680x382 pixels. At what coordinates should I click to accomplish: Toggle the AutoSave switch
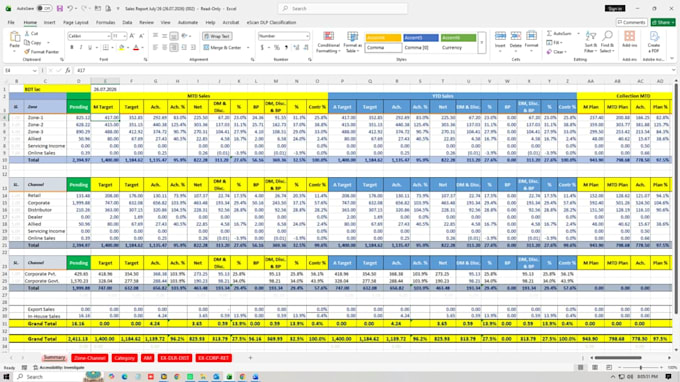(x=44, y=9)
